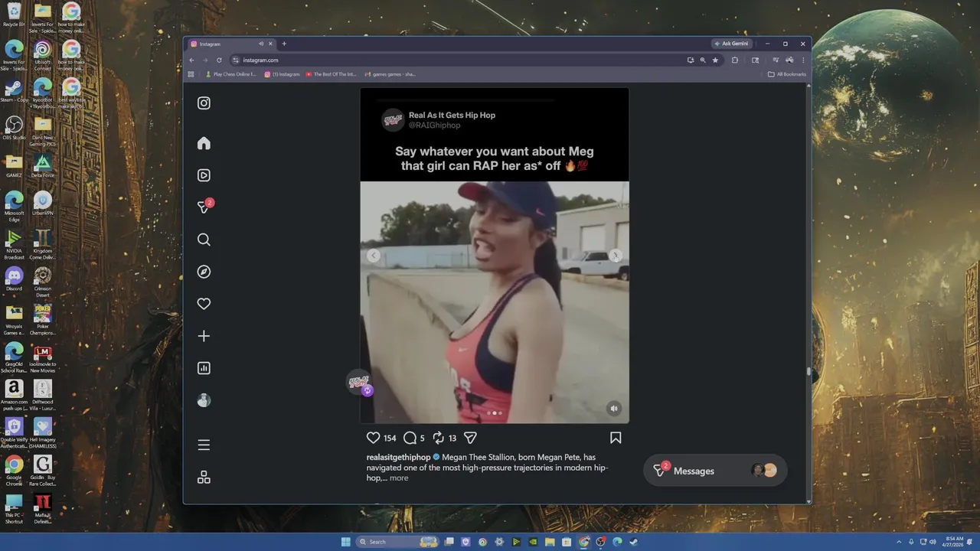Image resolution: width=980 pixels, height=551 pixels.
Task: Go to previous carousel slide
Action: [x=374, y=256]
